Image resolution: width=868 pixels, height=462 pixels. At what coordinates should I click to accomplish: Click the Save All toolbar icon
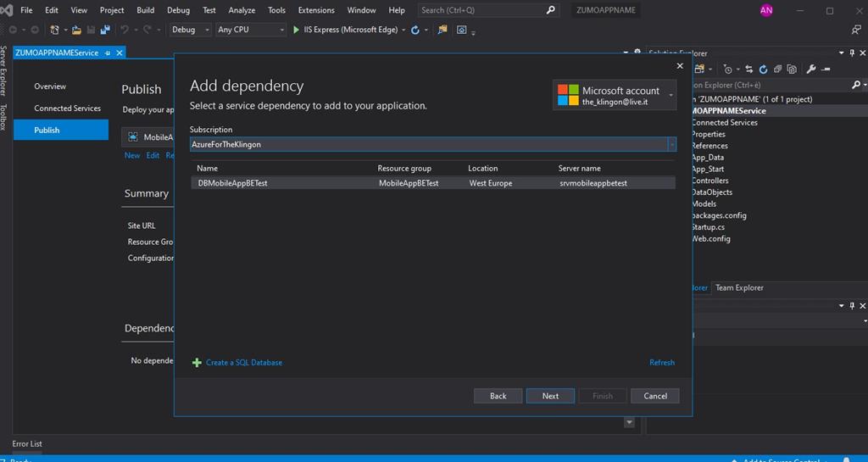click(x=105, y=30)
